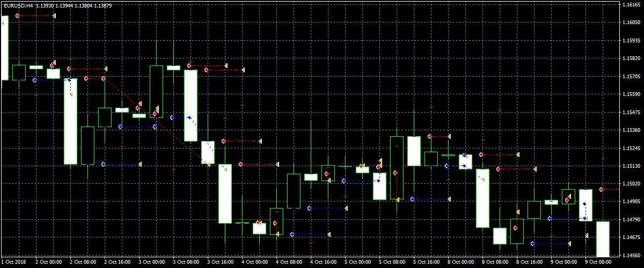Click the 1.15020 price axis label
Screen dimensions: 644x268
click(632, 184)
